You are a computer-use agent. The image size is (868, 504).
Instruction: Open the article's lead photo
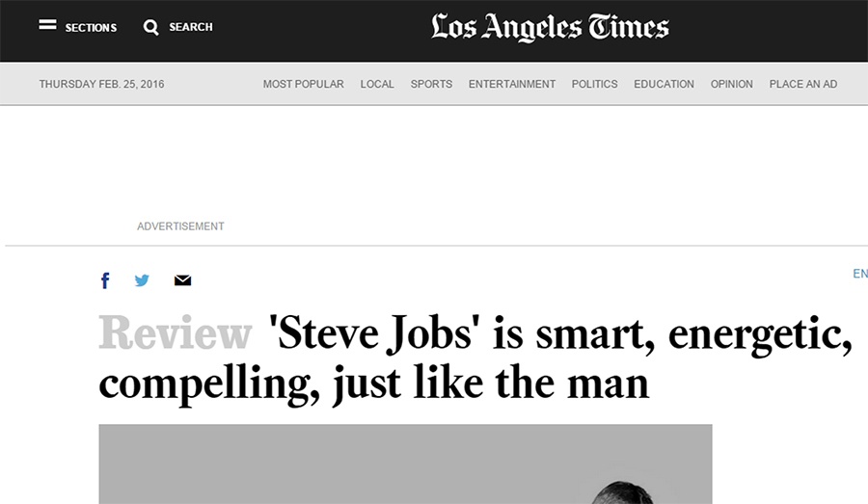(x=405, y=464)
